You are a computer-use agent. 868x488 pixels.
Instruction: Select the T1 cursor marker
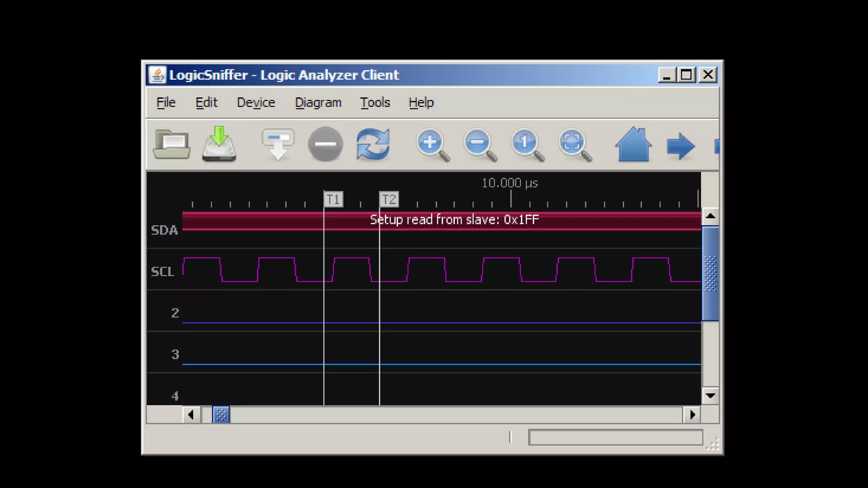tap(334, 200)
